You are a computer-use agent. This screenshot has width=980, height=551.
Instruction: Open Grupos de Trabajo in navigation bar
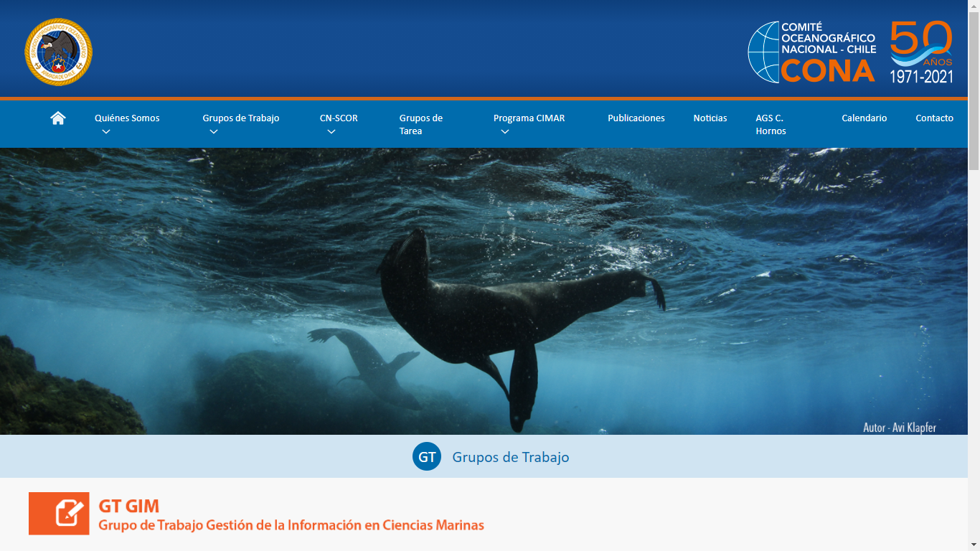tap(241, 118)
